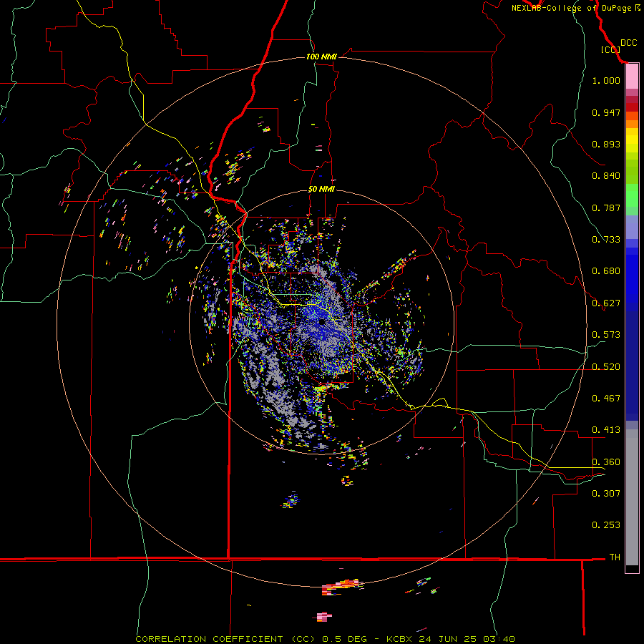
Task: Click the KCBX station identifier
Action: point(401,639)
